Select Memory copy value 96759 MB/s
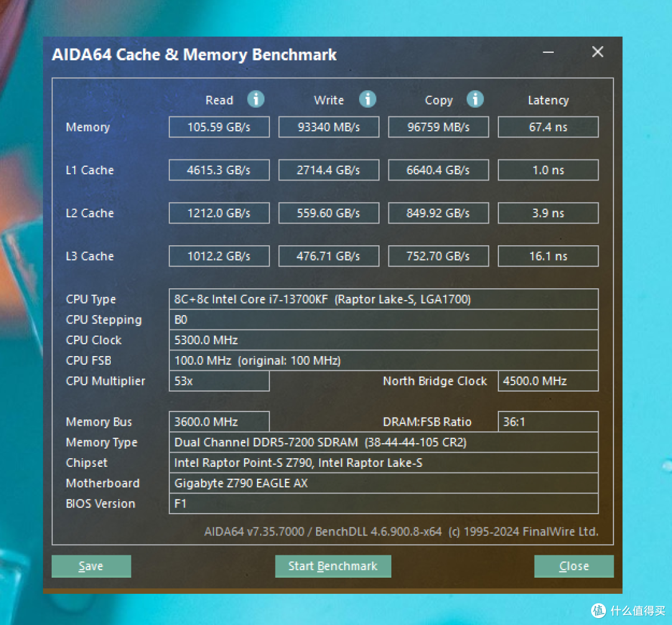The height and width of the screenshot is (625, 672). point(439,127)
